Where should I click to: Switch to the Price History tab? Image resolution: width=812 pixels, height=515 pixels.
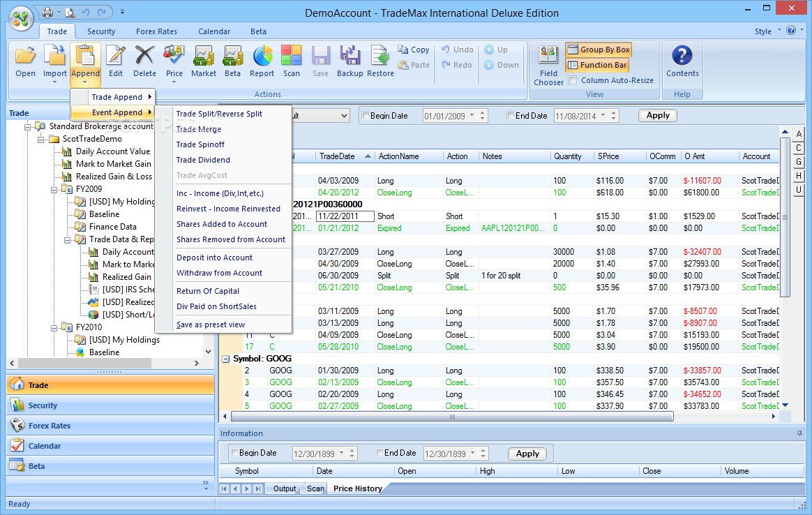(x=357, y=488)
